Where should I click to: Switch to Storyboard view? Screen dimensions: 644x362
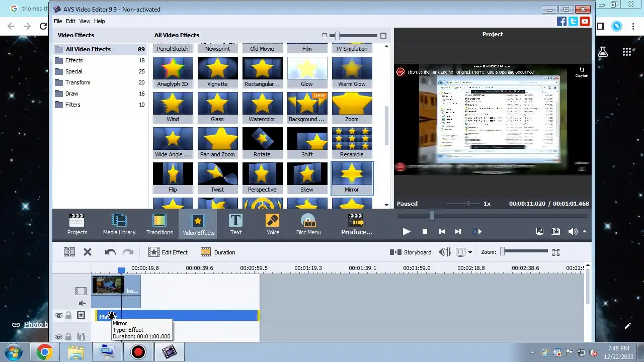(x=411, y=252)
